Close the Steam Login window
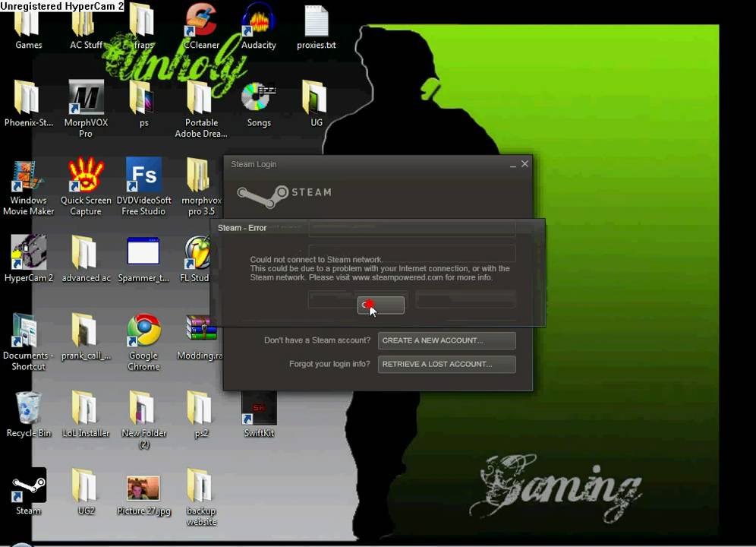 pos(524,164)
